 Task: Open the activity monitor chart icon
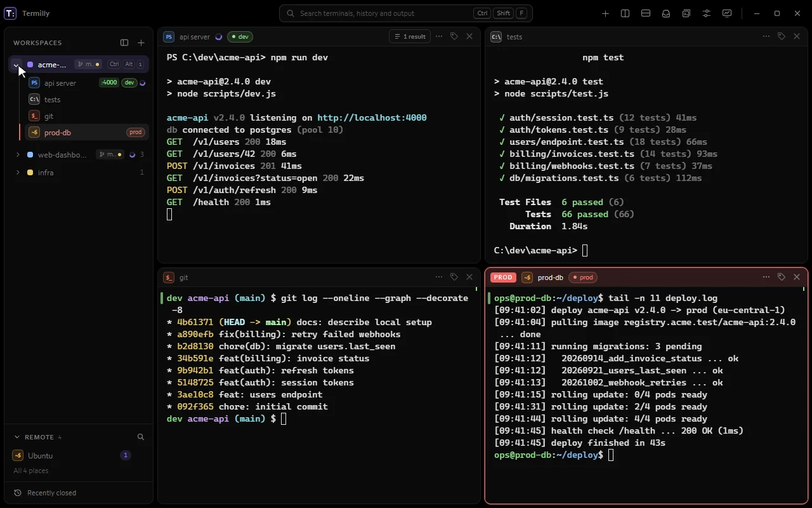point(727,13)
